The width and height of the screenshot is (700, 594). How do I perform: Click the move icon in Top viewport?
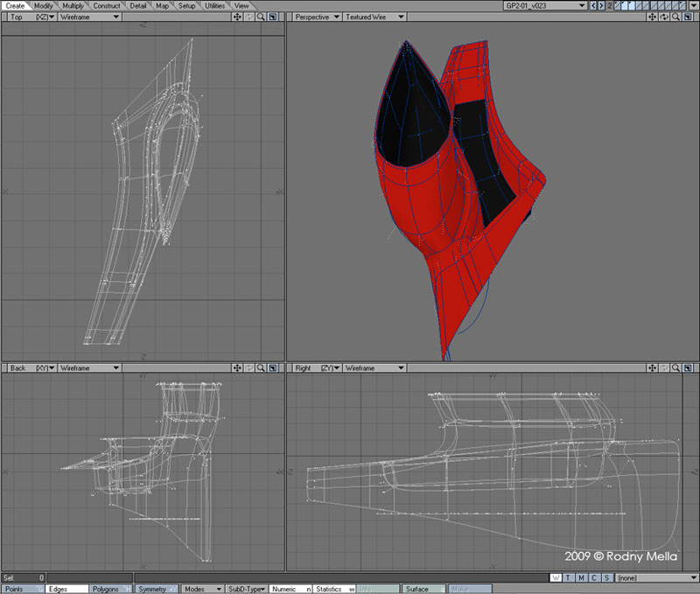[x=238, y=17]
